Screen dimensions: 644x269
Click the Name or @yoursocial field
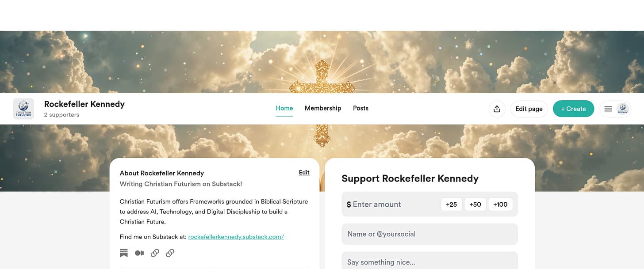(430, 234)
